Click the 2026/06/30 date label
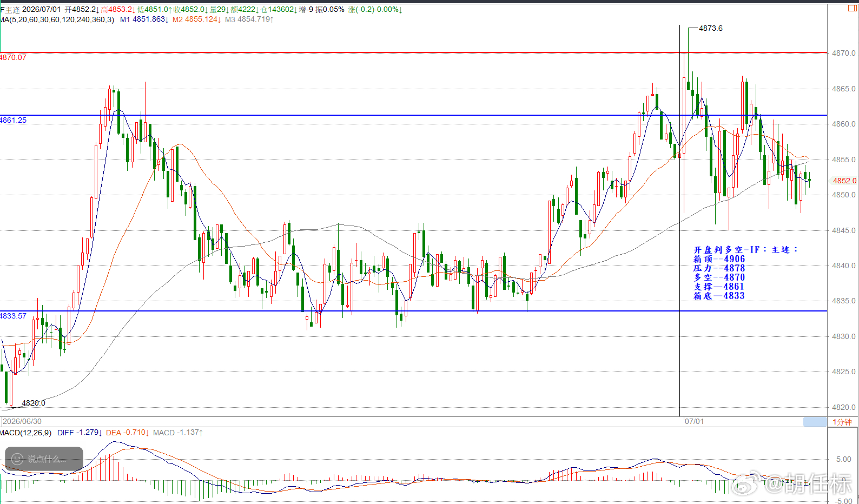 (x=22, y=421)
